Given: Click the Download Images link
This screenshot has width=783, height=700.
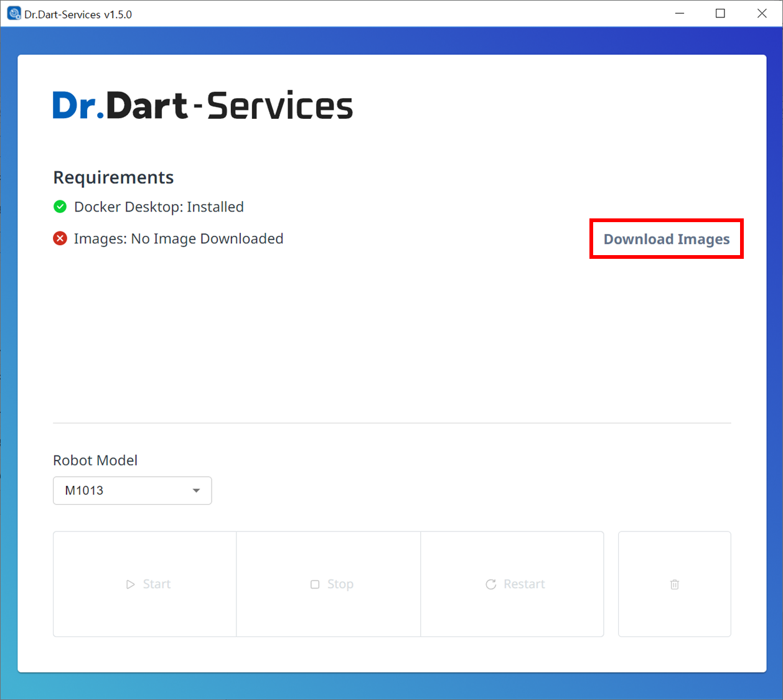Looking at the screenshot, I should pyautogui.click(x=667, y=240).
